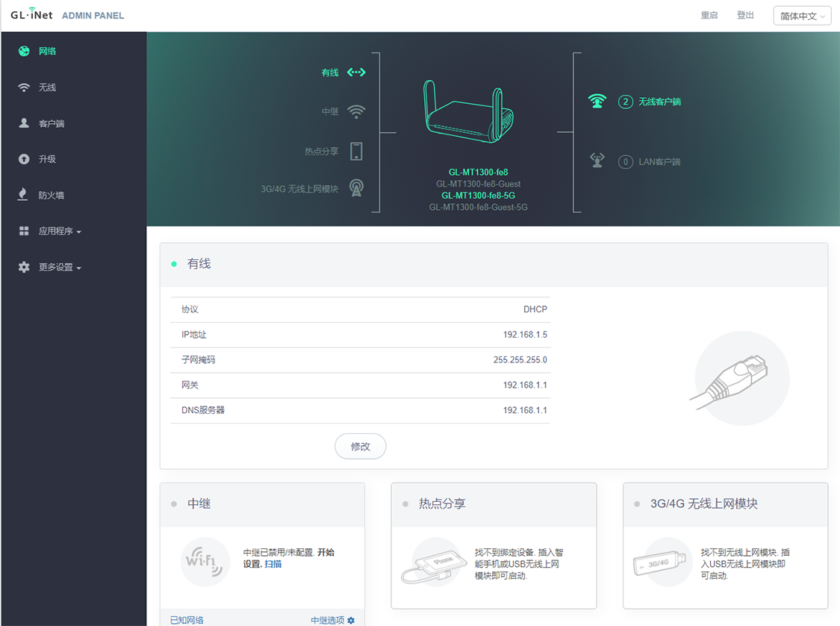This screenshot has width=840, height=626.
Task: Open the 无线 Wi-Fi icon in the sidebar
Action: [24, 87]
